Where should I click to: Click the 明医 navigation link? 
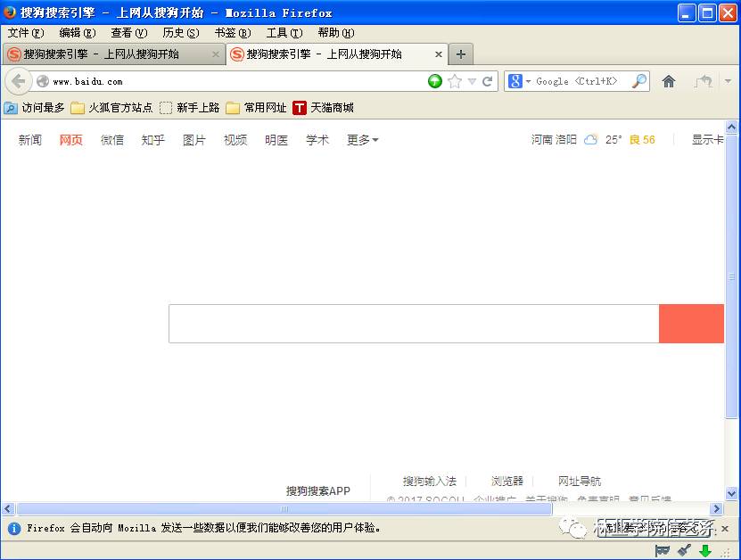click(x=276, y=140)
